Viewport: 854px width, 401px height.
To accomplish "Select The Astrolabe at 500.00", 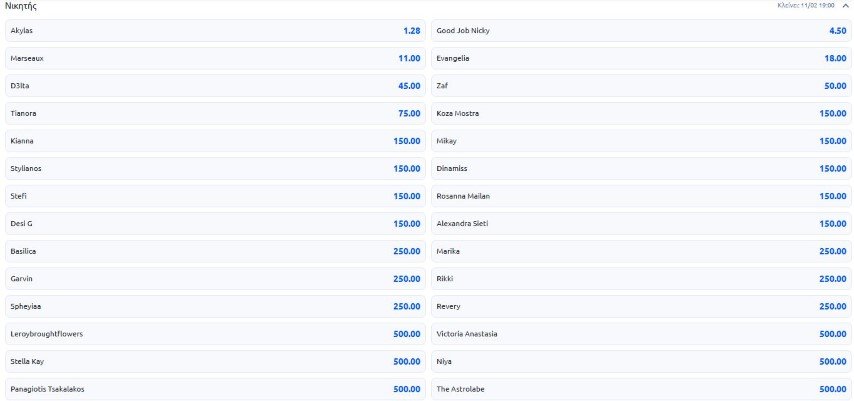I will pyautogui.click(x=641, y=389).
